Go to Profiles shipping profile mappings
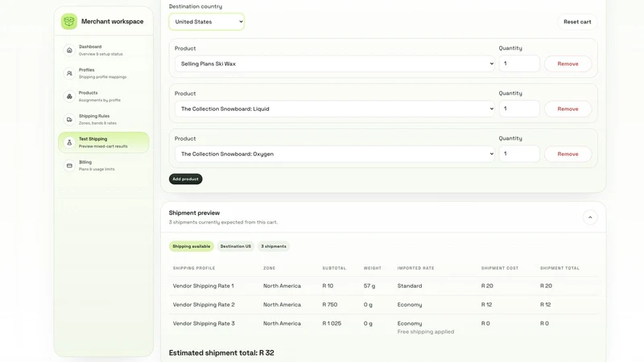The height and width of the screenshot is (362, 644). coord(104,73)
